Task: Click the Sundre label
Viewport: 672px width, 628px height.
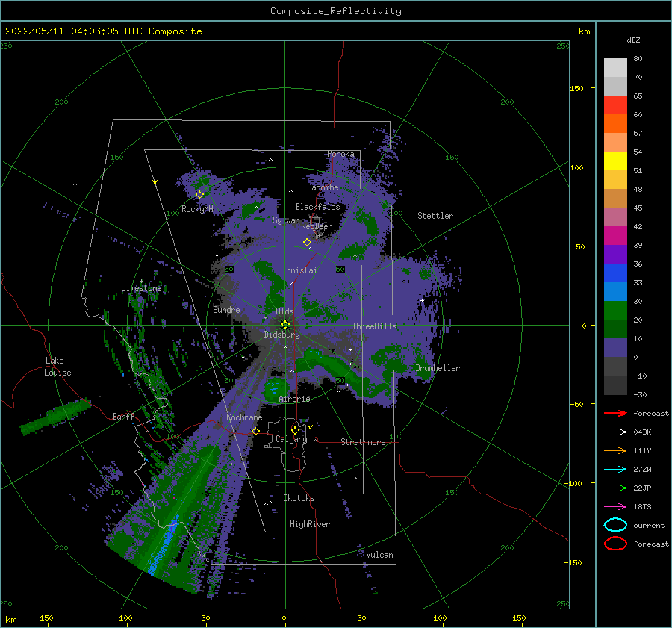Action: pos(227,310)
